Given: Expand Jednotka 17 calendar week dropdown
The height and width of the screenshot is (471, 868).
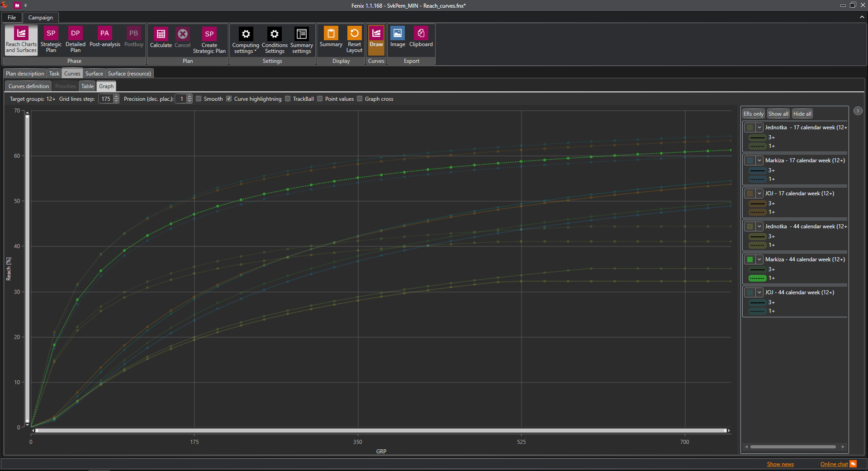Looking at the screenshot, I should (759, 127).
